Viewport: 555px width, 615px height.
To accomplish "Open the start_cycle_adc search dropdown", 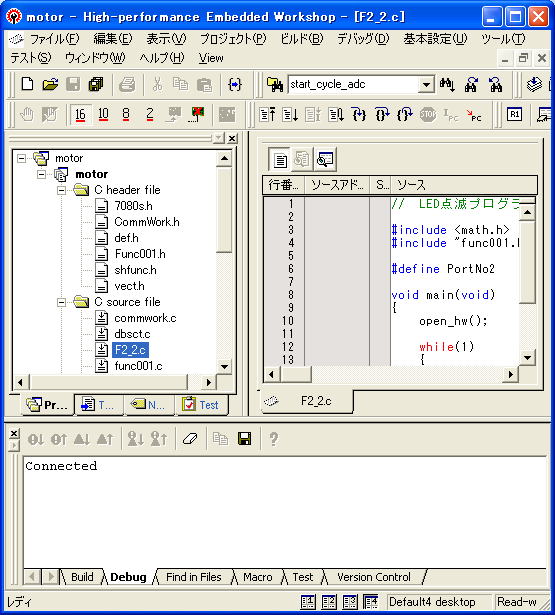I will coord(426,84).
